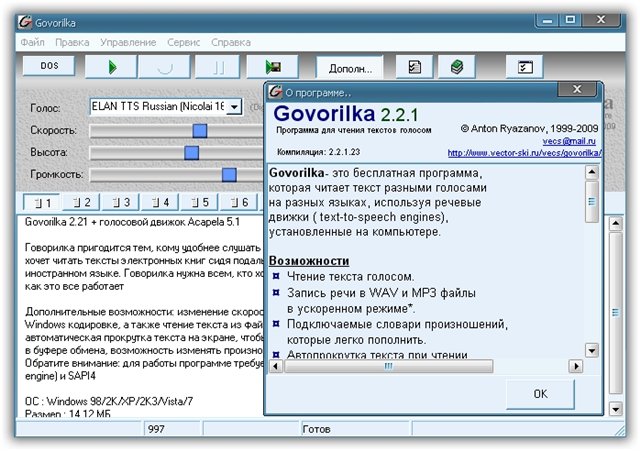Screen dimensions: 640x451
Task: Click the main window scroll up arrow
Action: [x=615, y=223]
